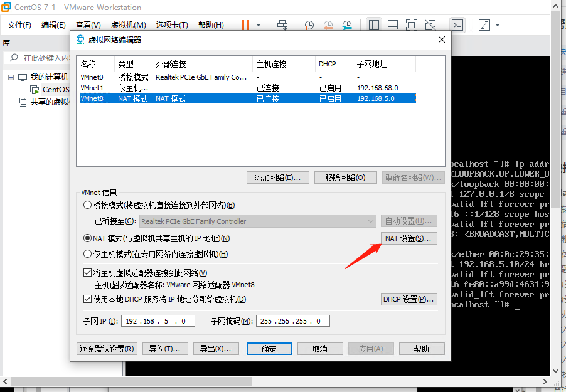Disable 使用本地 DHCP 服务将 IP 地址分配给虚拟机

point(87,299)
